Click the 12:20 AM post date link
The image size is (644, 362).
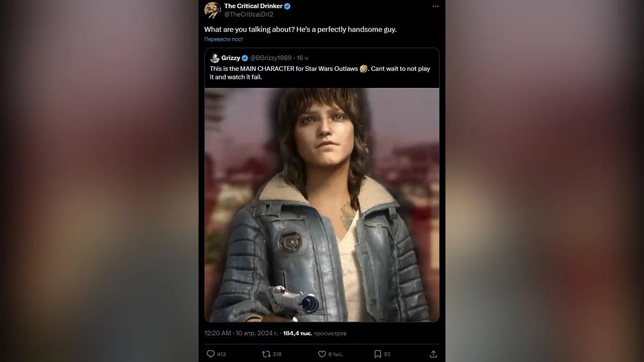click(x=241, y=333)
